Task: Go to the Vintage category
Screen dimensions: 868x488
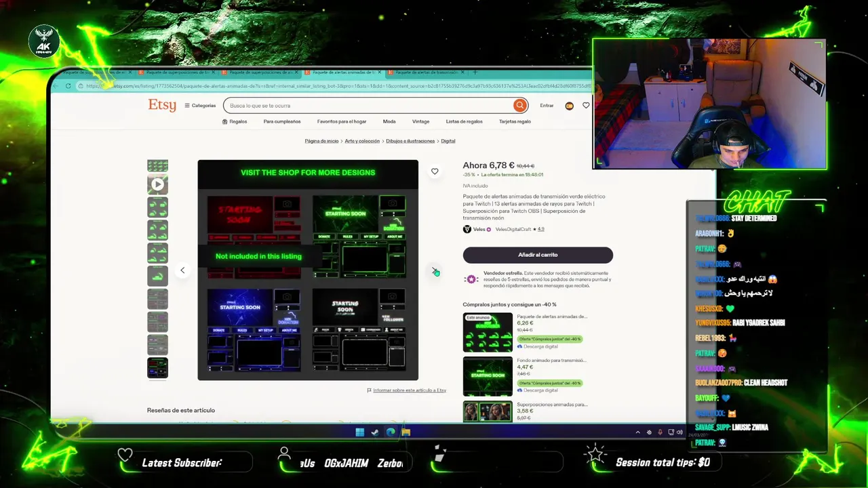Action: [420, 122]
